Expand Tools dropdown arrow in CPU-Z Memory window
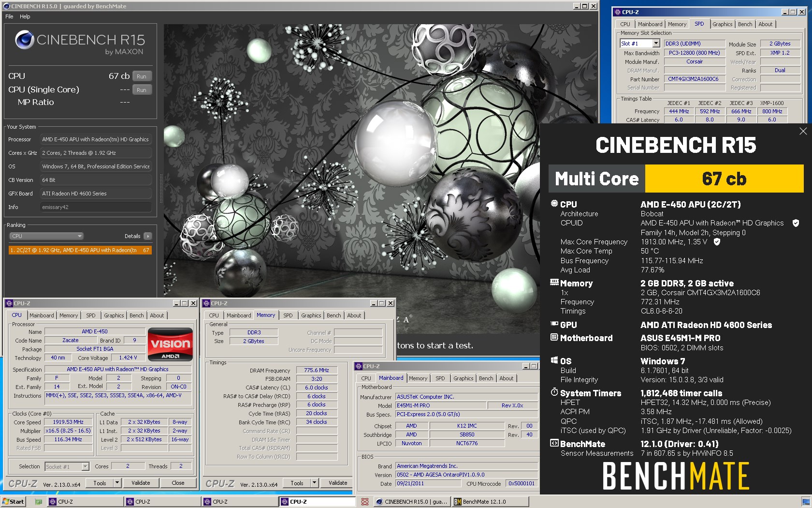The image size is (812, 508). (x=314, y=483)
